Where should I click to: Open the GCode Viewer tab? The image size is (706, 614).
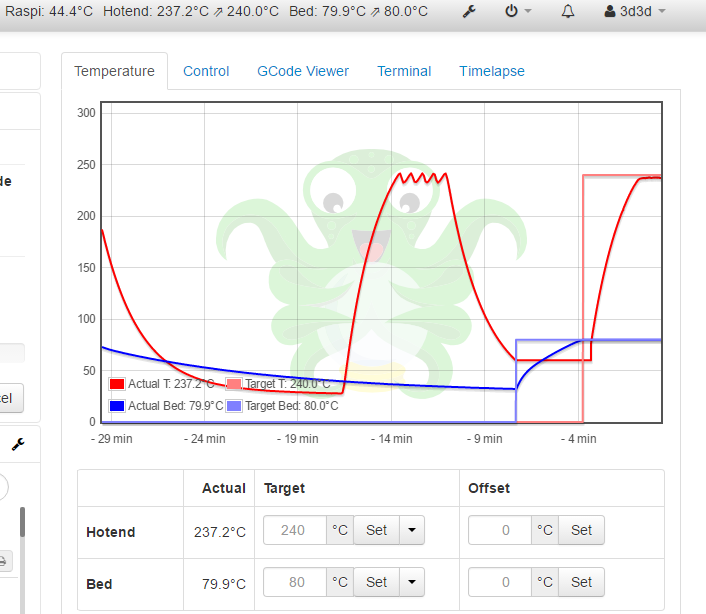tap(303, 71)
